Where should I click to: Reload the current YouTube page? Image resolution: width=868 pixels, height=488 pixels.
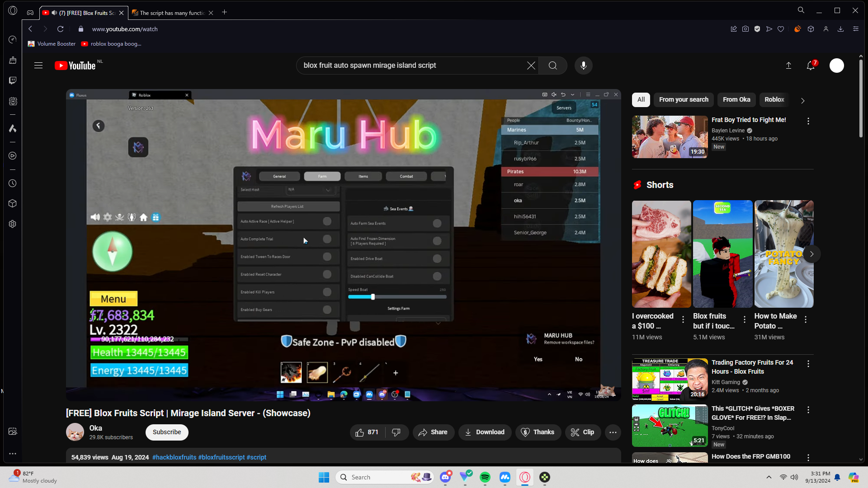pyautogui.click(x=60, y=29)
